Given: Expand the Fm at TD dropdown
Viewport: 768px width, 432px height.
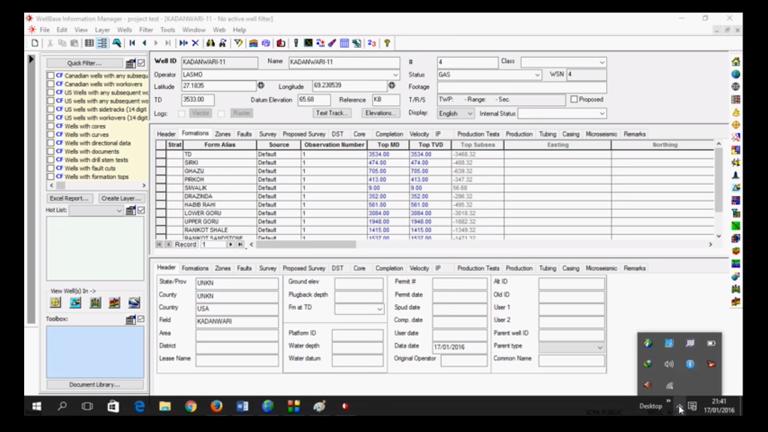Looking at the screenshot, I should (x=379, y=309).
